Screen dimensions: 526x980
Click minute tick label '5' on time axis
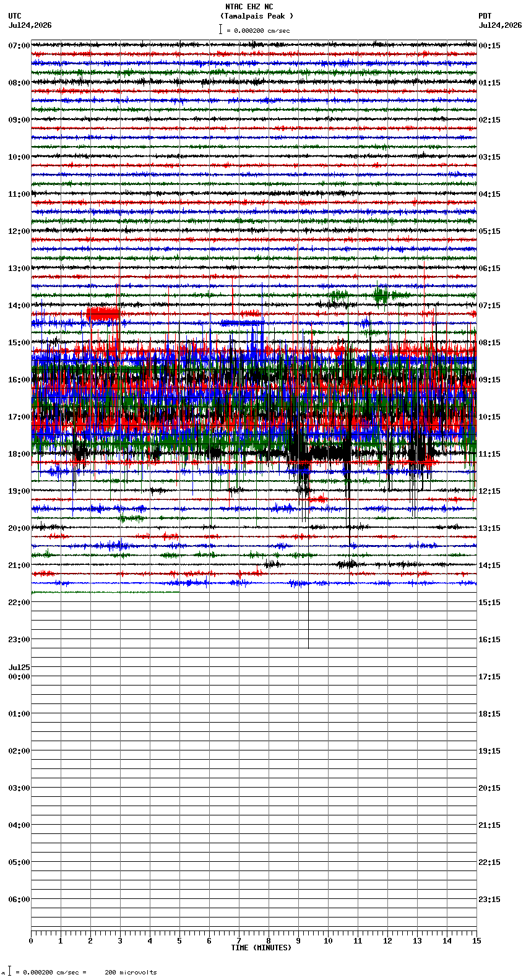(x=179, y=941)
